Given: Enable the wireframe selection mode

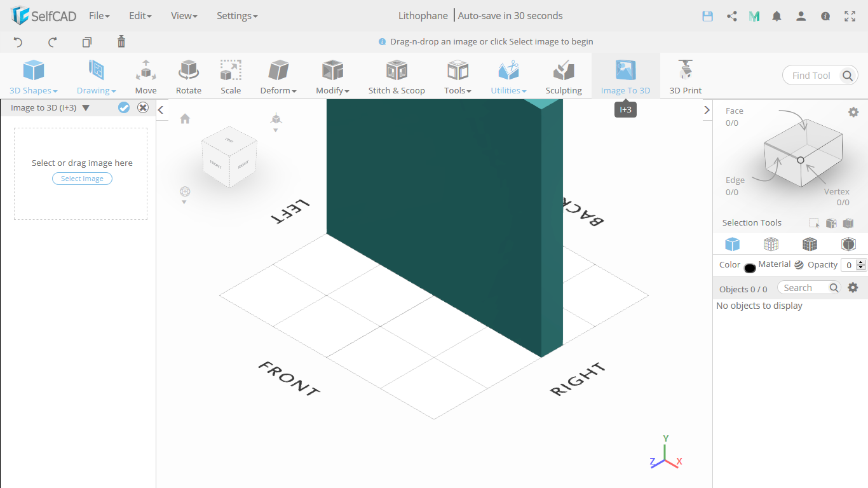Looking at the screenshot, I should click(771, 244).
